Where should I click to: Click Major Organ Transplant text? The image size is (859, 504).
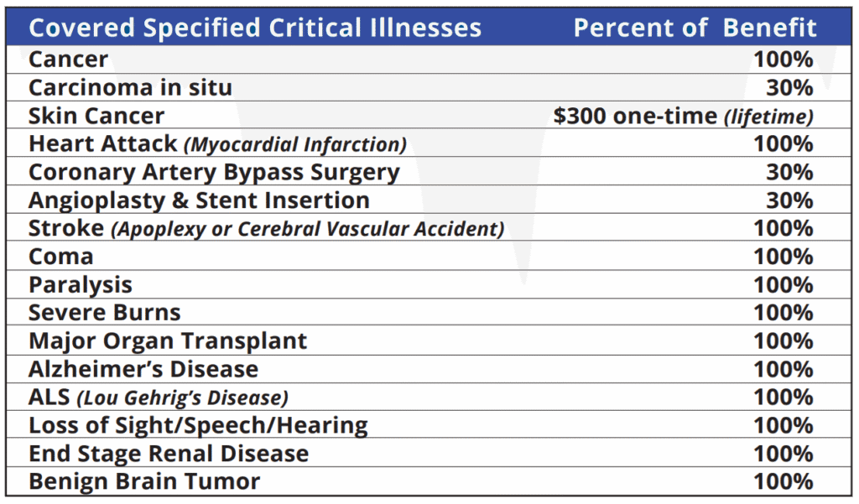pos(168,341)
